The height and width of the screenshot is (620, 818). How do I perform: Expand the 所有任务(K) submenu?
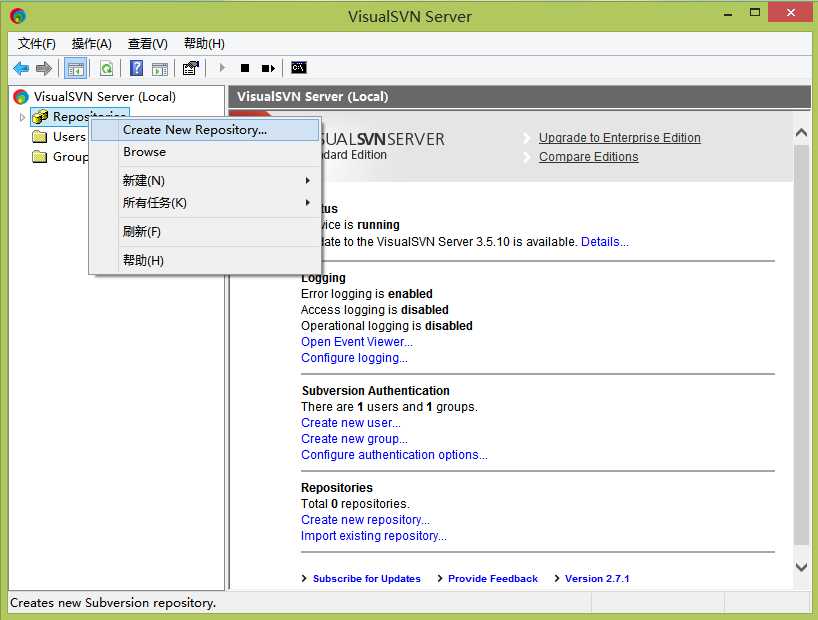[x=206, y=202]
